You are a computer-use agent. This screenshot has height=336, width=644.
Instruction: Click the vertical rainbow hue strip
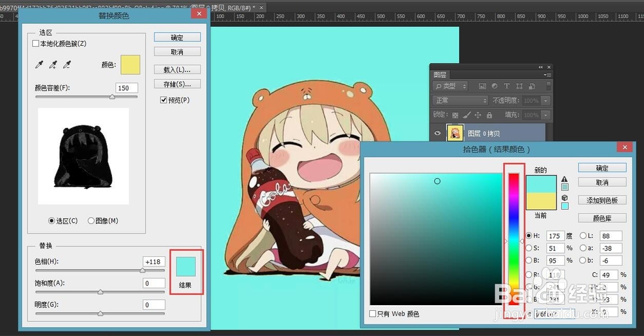coord(514,239)
